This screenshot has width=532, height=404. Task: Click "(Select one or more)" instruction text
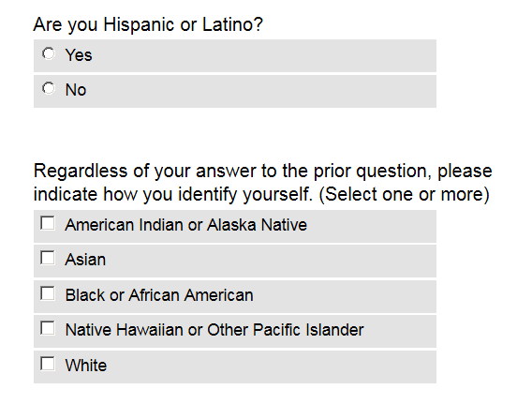coord(404,194)
